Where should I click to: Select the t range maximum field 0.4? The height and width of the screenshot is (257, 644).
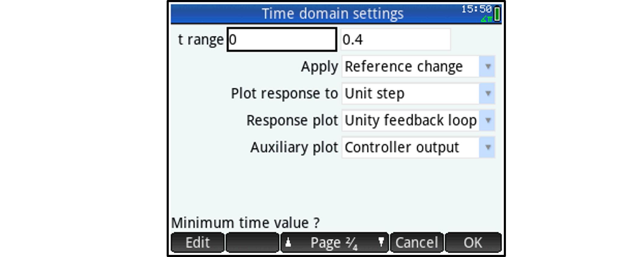point(396,39)
